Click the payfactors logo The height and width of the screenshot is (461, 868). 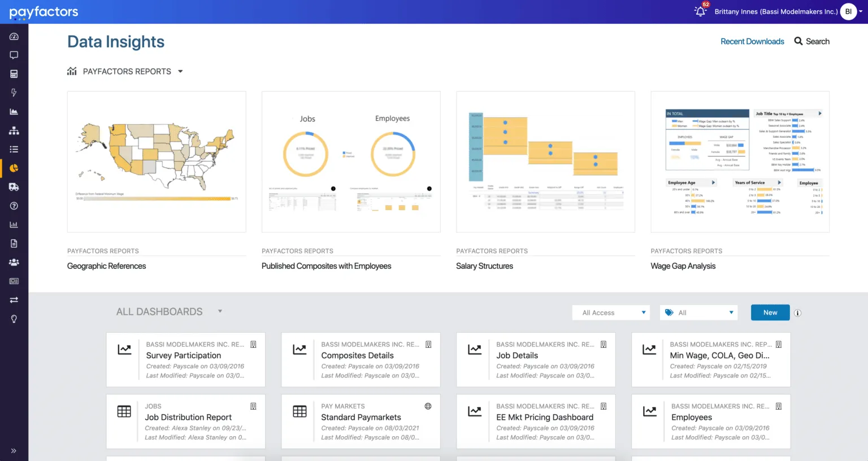(44, 12)
